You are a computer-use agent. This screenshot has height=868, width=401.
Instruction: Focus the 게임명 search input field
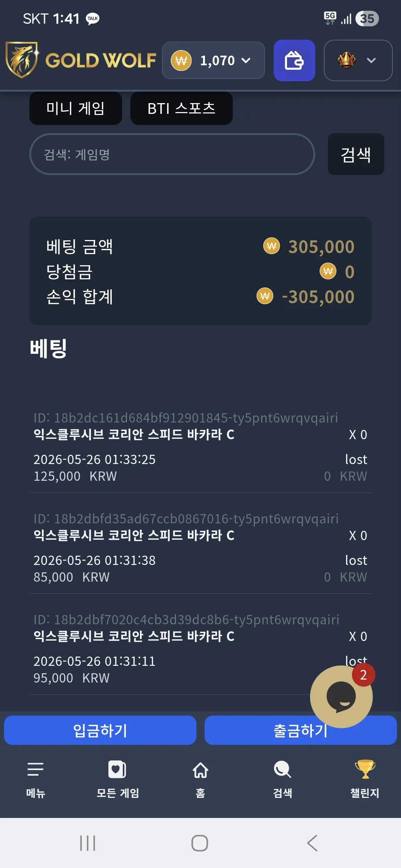point(172,154)
